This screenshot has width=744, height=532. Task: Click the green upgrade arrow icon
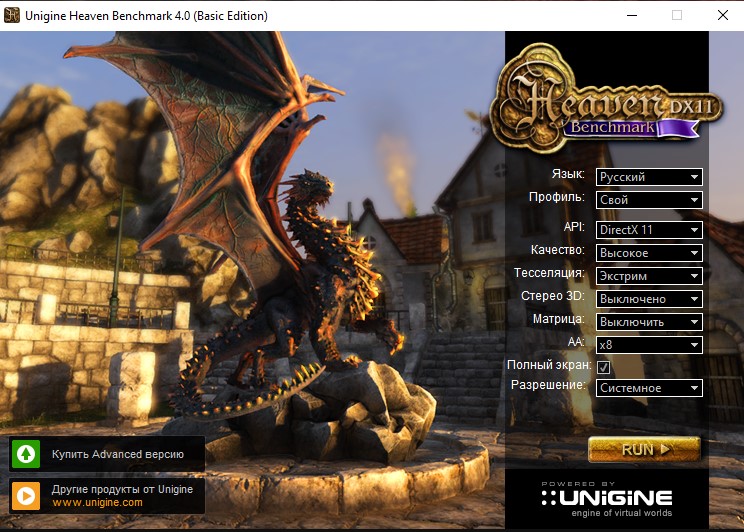pyautogui.click(x=26, y=454)
